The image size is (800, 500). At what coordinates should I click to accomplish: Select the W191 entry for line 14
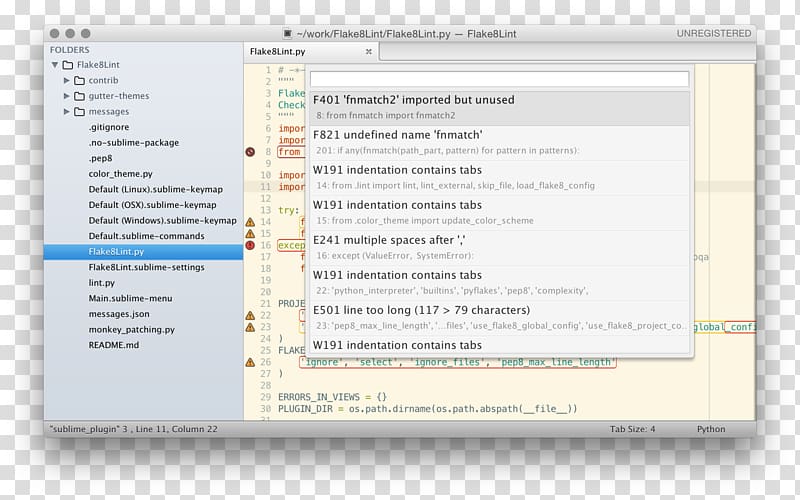(499, 178)
